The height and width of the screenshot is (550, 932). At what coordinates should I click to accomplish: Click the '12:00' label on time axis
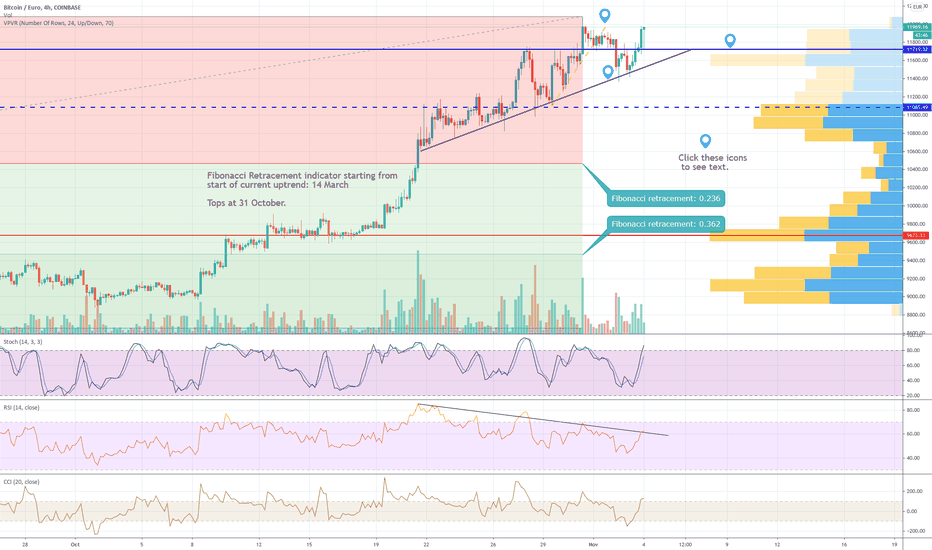click(685, 544)
